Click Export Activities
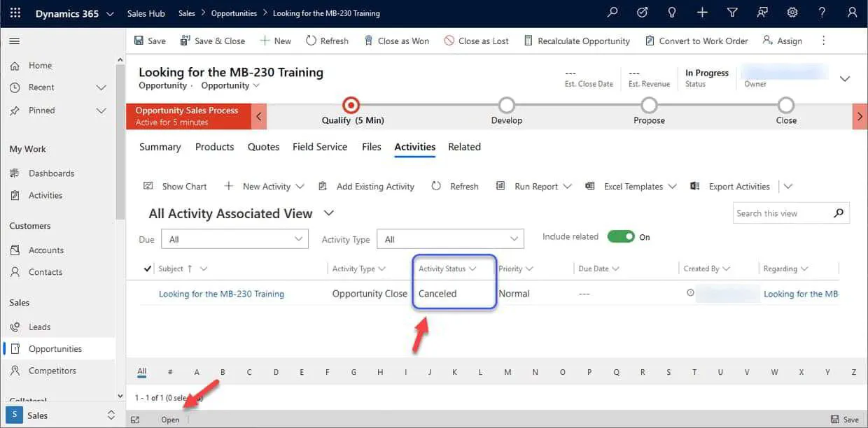Screen dimensions: 868x428 730,186
